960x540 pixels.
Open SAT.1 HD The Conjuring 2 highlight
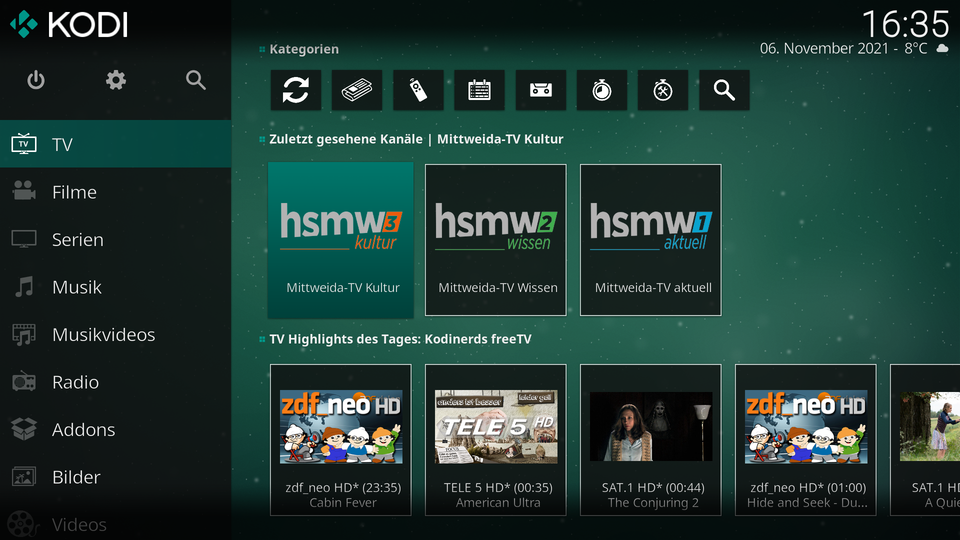pos(651,440)
